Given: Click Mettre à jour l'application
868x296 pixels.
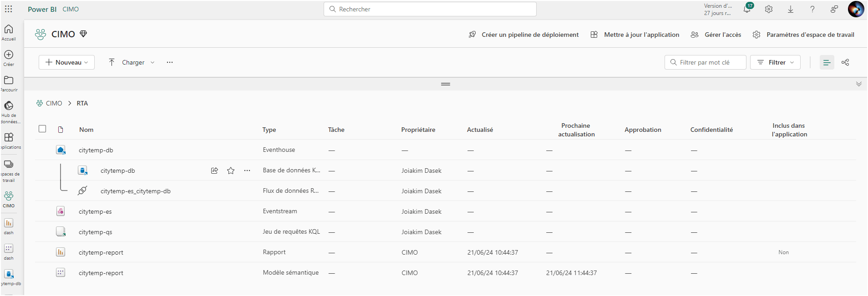Looking at the screenshot, I should click(635, 35).
